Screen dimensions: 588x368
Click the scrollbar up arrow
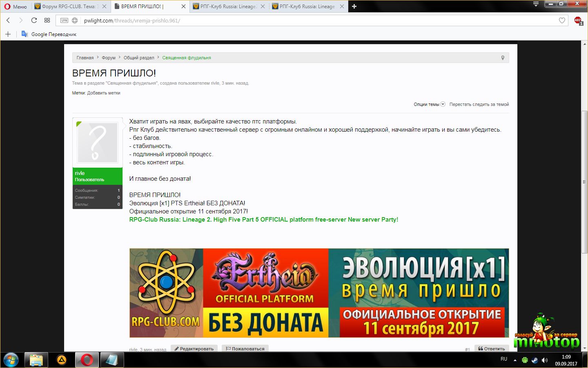(x=584, y=45)
